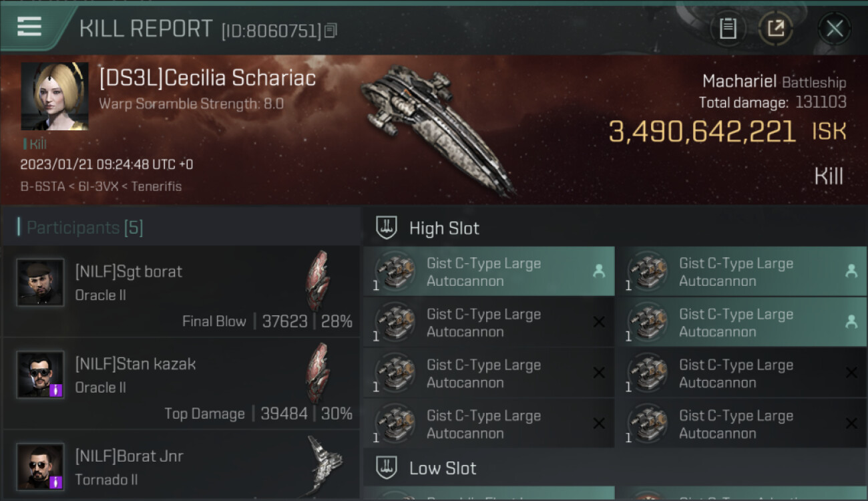Close the kill report window
This screenshot has height=501, width=868.
pos(834,28)
